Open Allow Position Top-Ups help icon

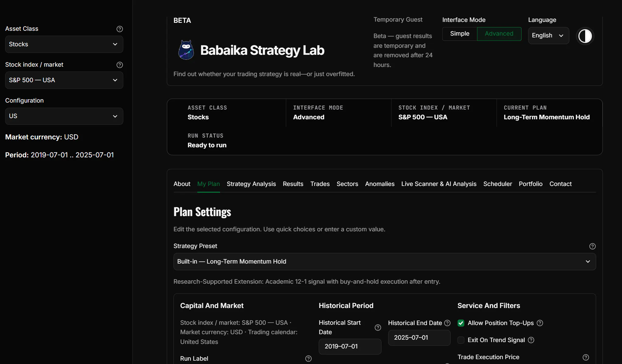tap(540, 323)
